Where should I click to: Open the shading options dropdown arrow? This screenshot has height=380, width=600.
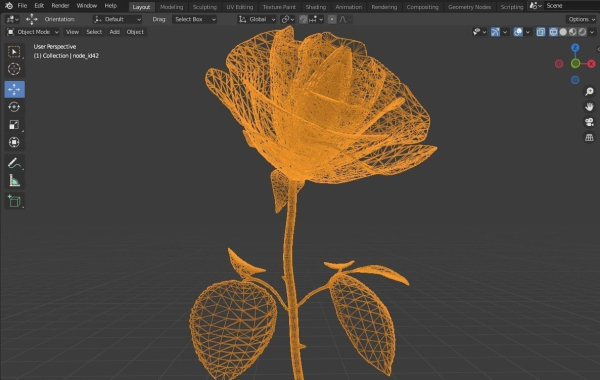coord(592,32)
